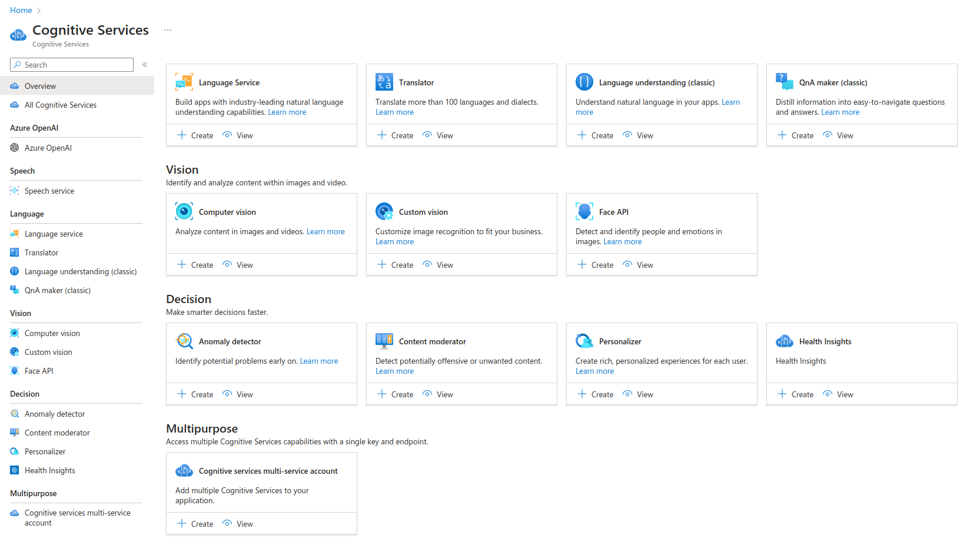
Task: Click the Language understanding (classic) card icon
Action: 584,82
